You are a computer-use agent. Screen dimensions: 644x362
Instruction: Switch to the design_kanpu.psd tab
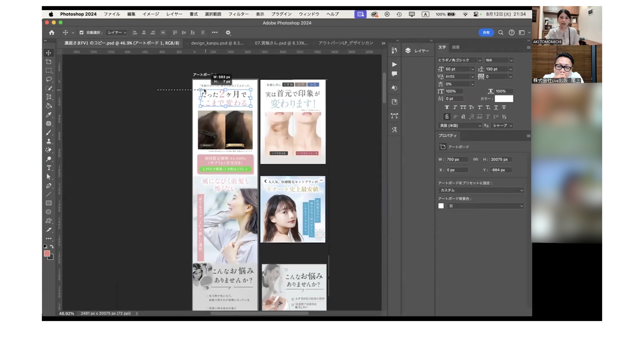(x=217, y=43)
